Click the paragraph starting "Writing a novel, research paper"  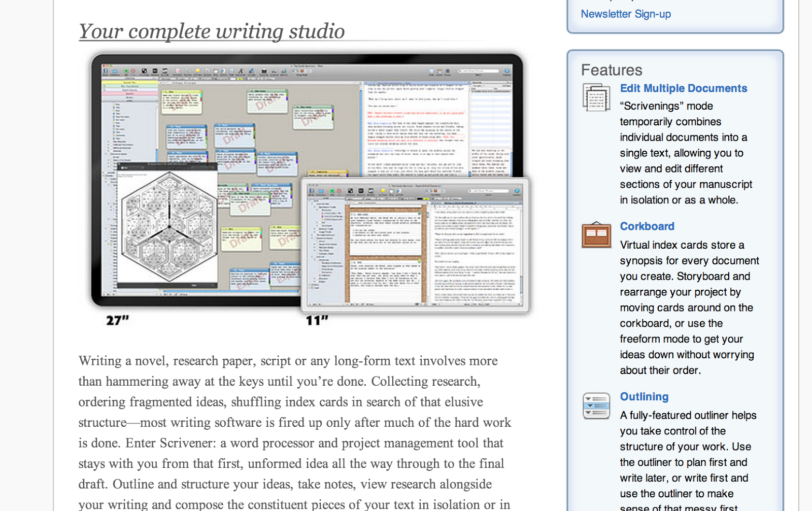(x=295, y=432)
